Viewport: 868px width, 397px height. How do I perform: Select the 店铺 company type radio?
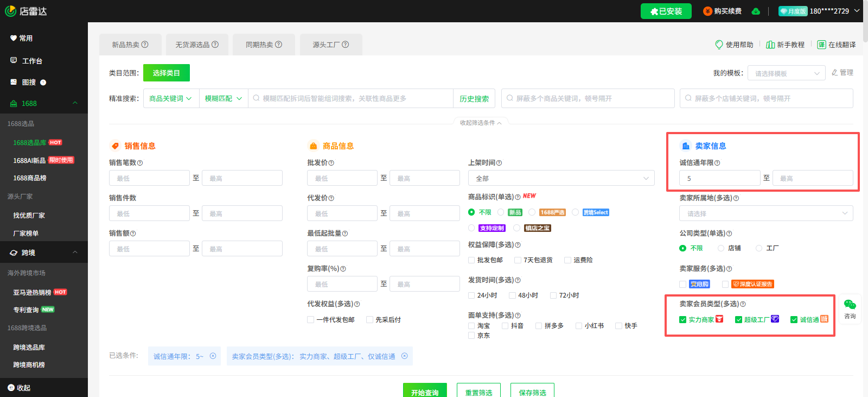[721, 248]
